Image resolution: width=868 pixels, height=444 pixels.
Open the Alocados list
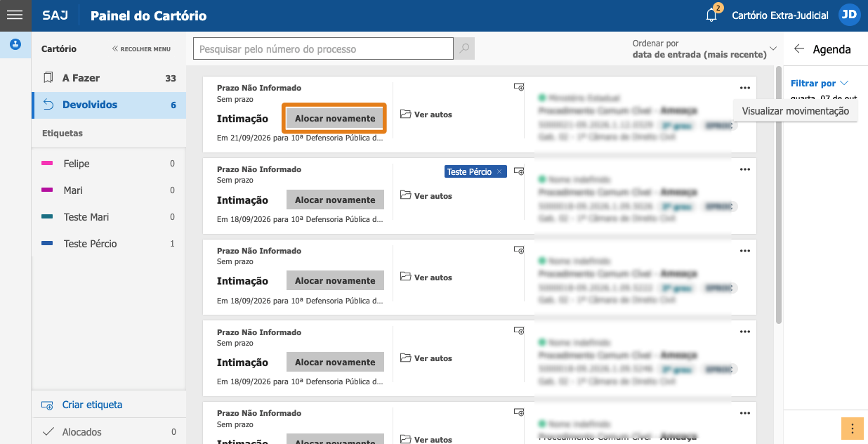[x=109, y=432]
